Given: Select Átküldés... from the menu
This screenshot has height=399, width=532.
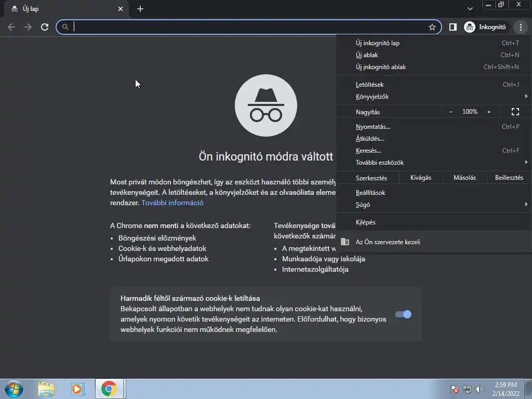Looking at the screenshot, I should tap(434, 139).
